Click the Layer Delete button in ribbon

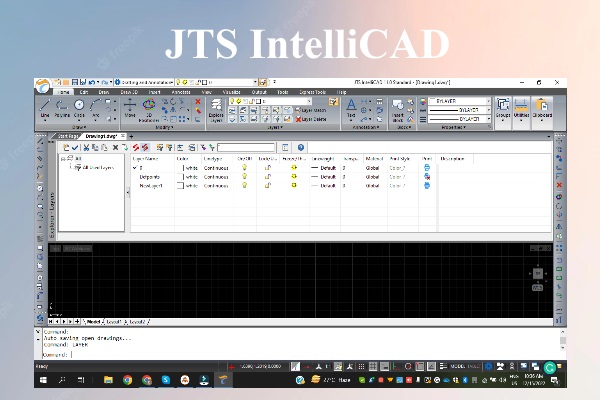click(x=311, y=119)
